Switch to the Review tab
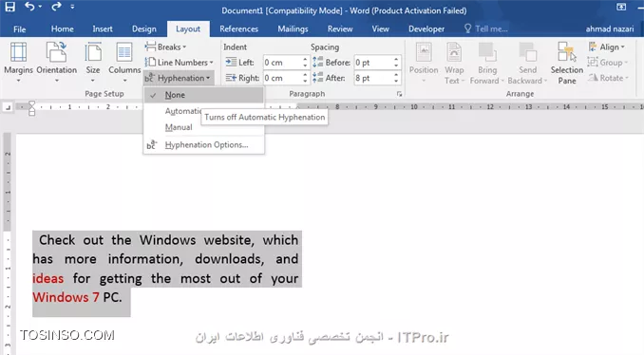The height and width of the screenshot is (355, 644). click(340, 29)
